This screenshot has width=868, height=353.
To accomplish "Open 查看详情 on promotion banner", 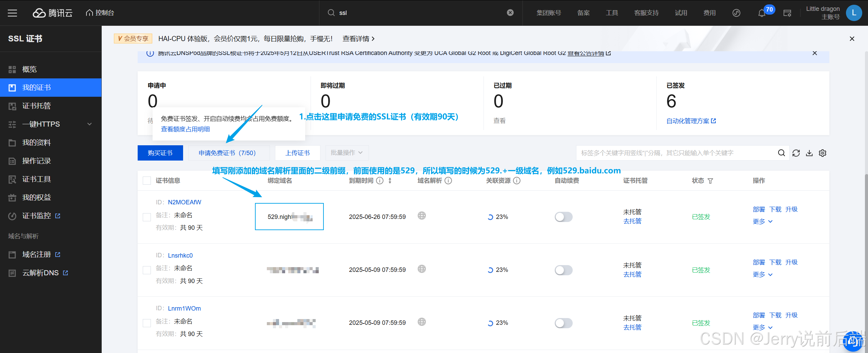I will (x=358, y=39).
